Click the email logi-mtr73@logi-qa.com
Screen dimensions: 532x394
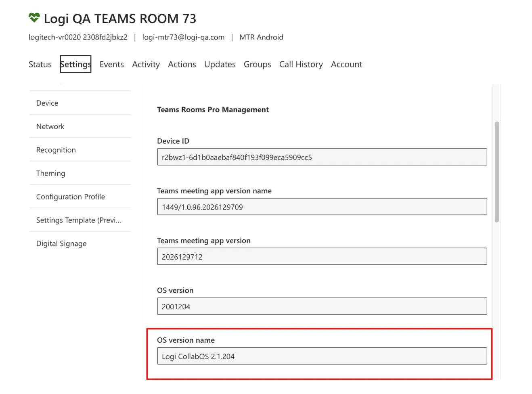click(x=183, y=37)
